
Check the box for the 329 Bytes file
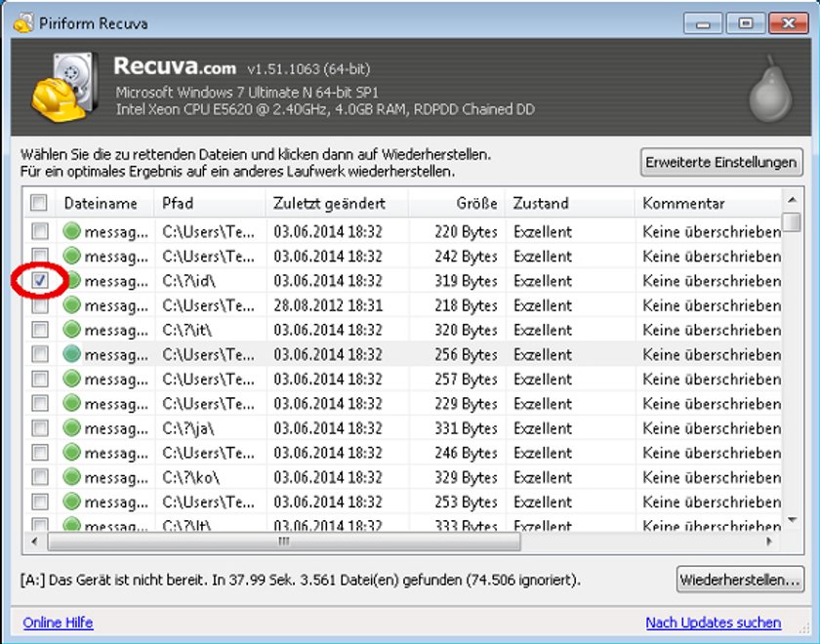(x=40, y=477)
